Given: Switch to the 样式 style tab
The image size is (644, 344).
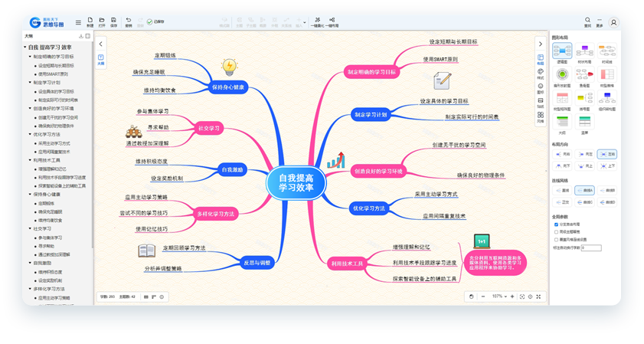Looking at the screenshot, I should (540, 74).
